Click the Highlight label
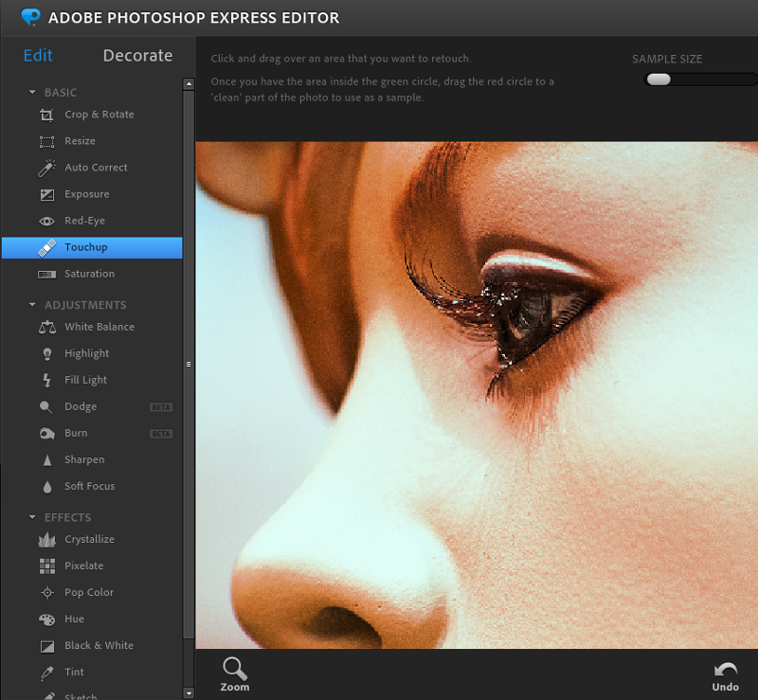The width and height of the screenshot is (758, 700). [x=87, y=354]
